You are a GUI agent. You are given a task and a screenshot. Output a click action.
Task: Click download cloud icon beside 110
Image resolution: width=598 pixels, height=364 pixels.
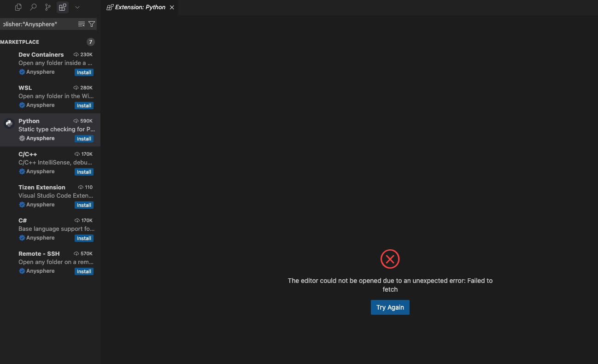pos(81,187)
